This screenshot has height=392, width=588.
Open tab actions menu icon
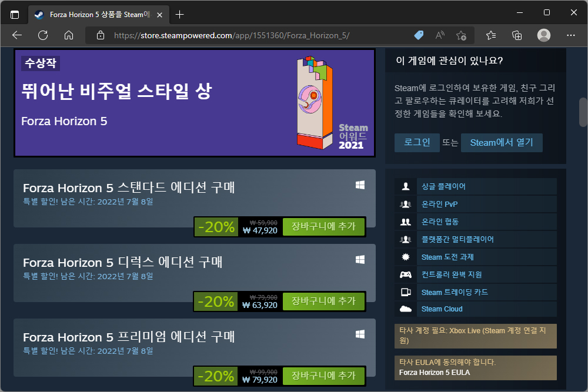point(15,15)
